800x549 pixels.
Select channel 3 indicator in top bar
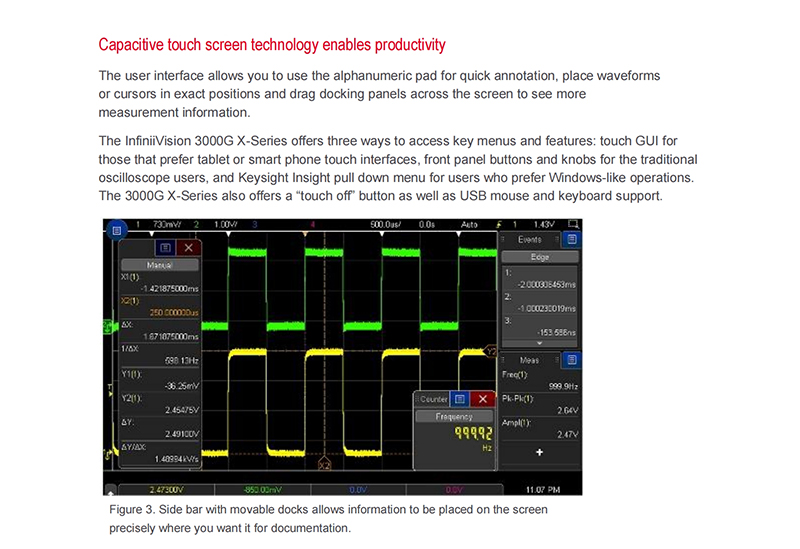(255, 224)
